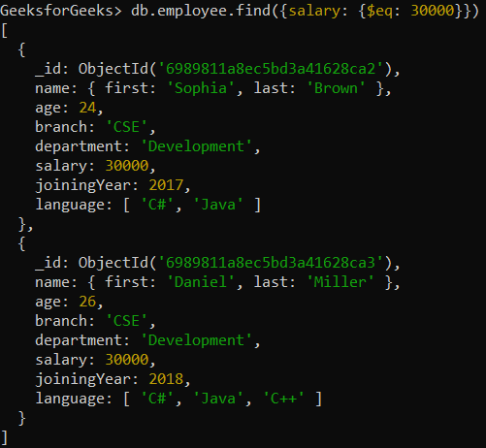
Task: Click 'Java' in Daniel's language array
Action: click(x=218, y=399)
